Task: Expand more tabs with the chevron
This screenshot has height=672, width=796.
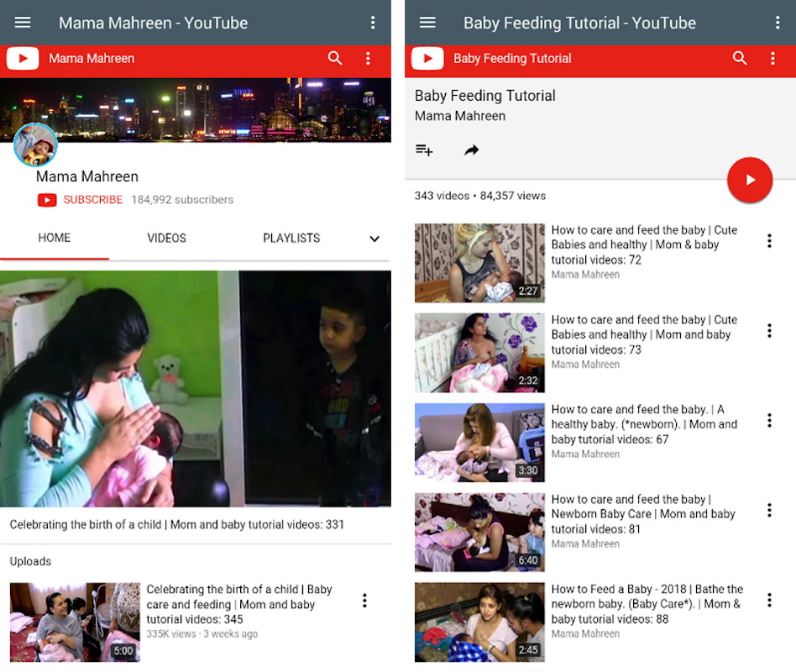Action: coord(374,239)
